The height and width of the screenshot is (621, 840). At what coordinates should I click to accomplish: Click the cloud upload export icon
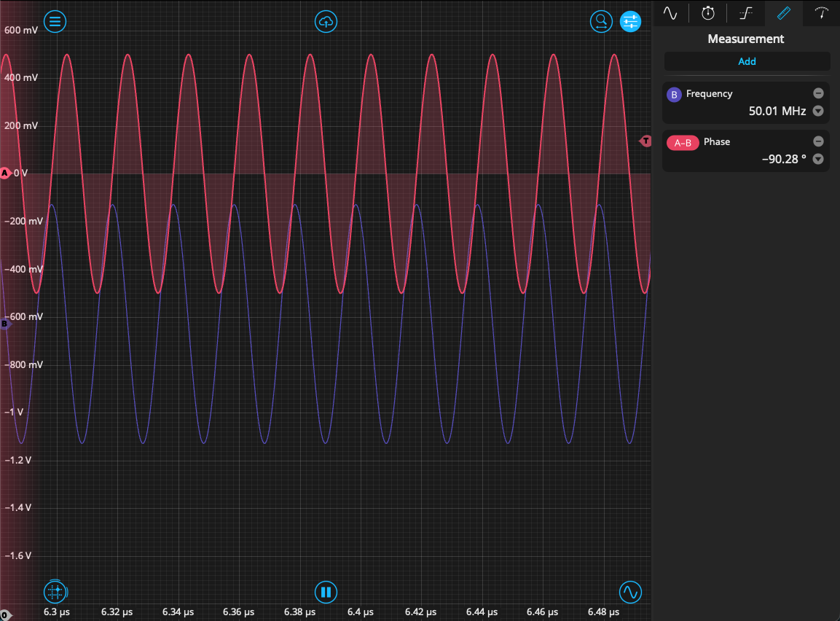[x=326, y=21]
